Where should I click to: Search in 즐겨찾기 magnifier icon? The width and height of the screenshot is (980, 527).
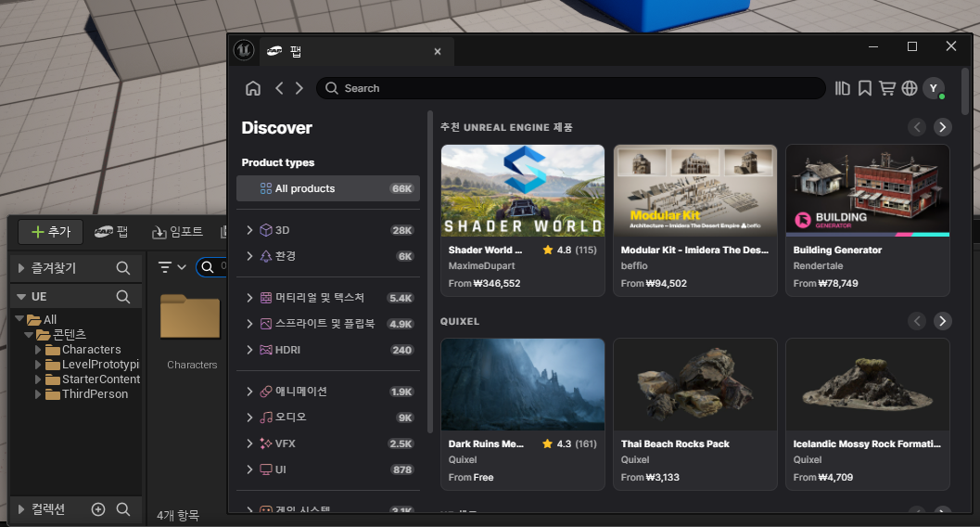point(123,268)
